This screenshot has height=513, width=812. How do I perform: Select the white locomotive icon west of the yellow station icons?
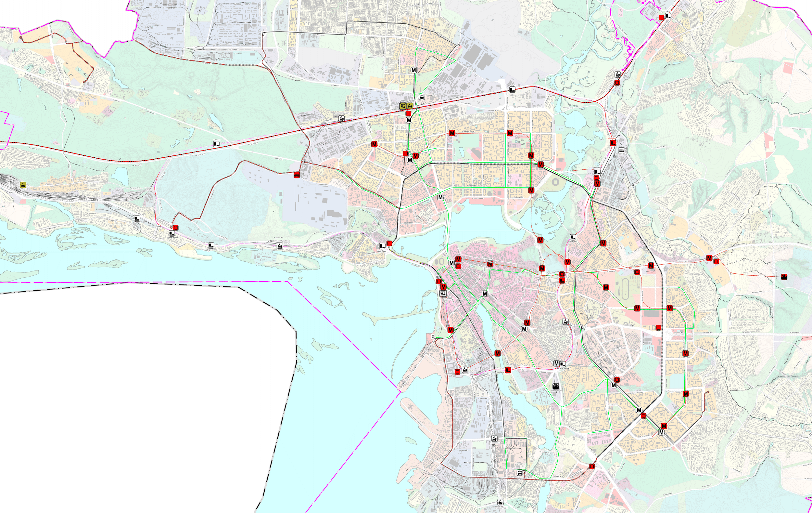coord(341,118)
